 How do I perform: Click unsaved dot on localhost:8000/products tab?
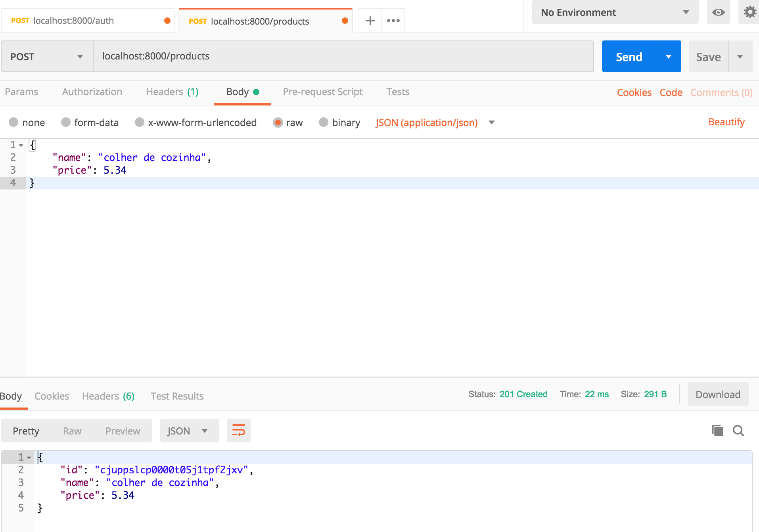(x=345, y=21)
